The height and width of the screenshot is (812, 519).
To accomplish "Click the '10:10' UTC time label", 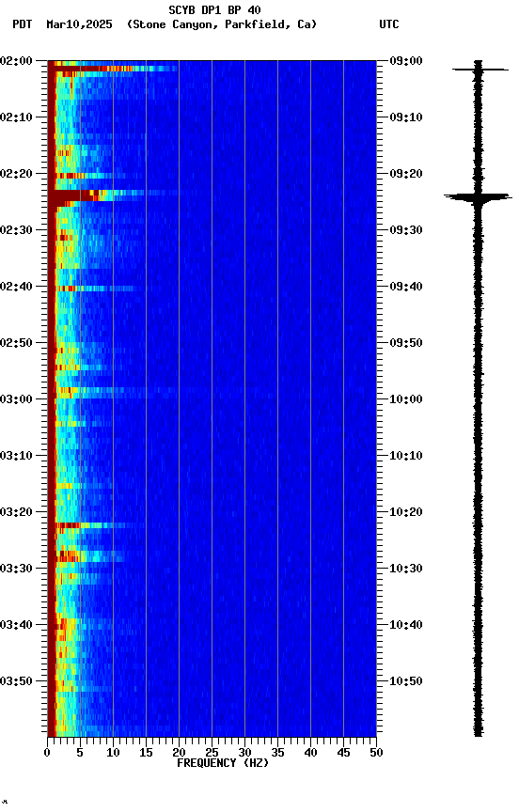I will 406,456.
